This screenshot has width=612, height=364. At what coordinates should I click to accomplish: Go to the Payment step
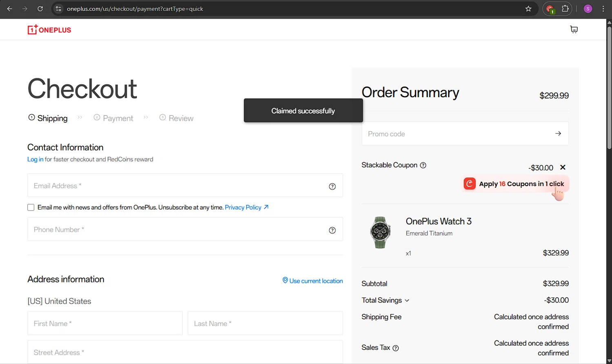113,118
